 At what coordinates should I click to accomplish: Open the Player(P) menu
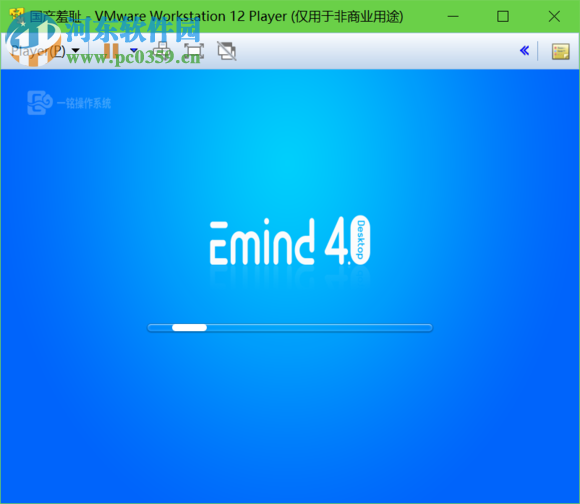[45, 51]
